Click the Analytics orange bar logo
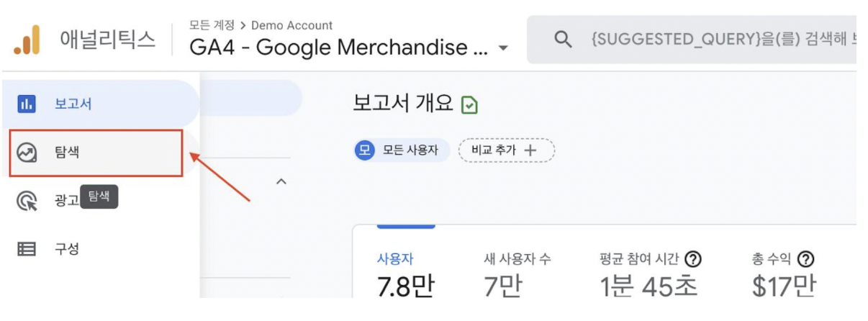868x321 pixels. pos(27,40)
